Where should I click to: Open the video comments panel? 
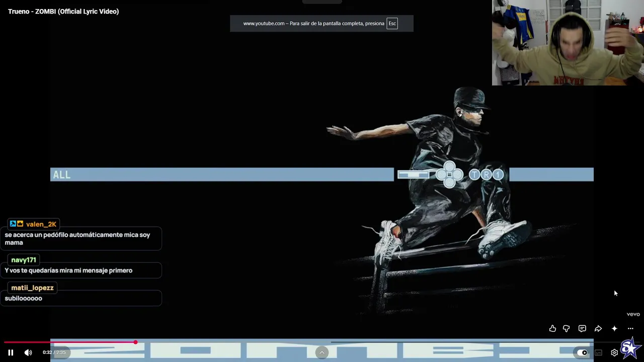coord(582,328)
